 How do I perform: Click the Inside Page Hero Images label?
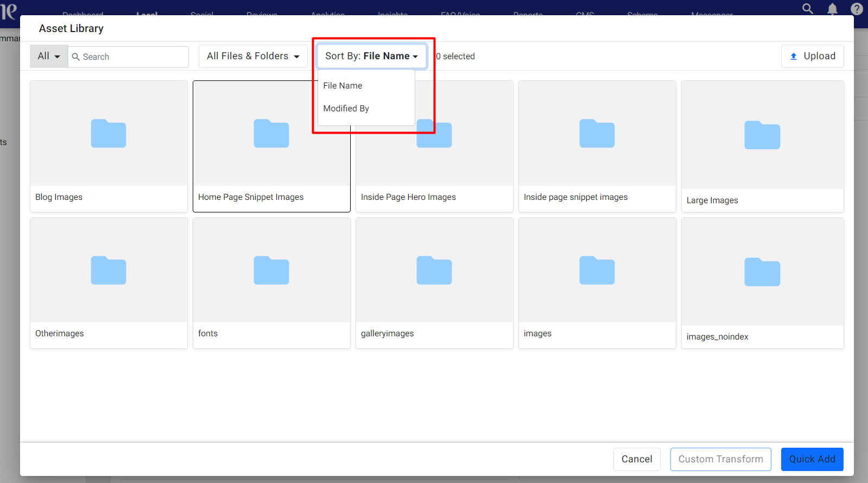[408, 197]
